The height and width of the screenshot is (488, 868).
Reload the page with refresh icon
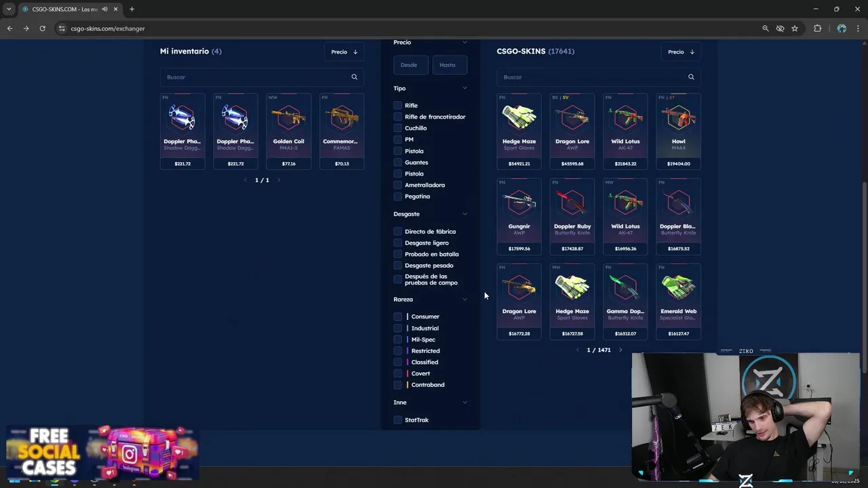(x=42, y=28)
